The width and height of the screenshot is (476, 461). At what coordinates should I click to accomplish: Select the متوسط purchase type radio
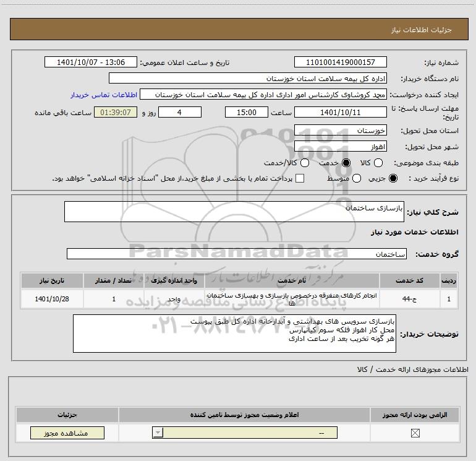click(x=357, y=178)
